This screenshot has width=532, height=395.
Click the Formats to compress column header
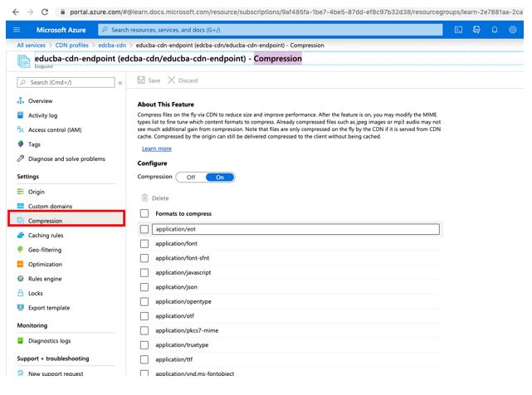183,213
